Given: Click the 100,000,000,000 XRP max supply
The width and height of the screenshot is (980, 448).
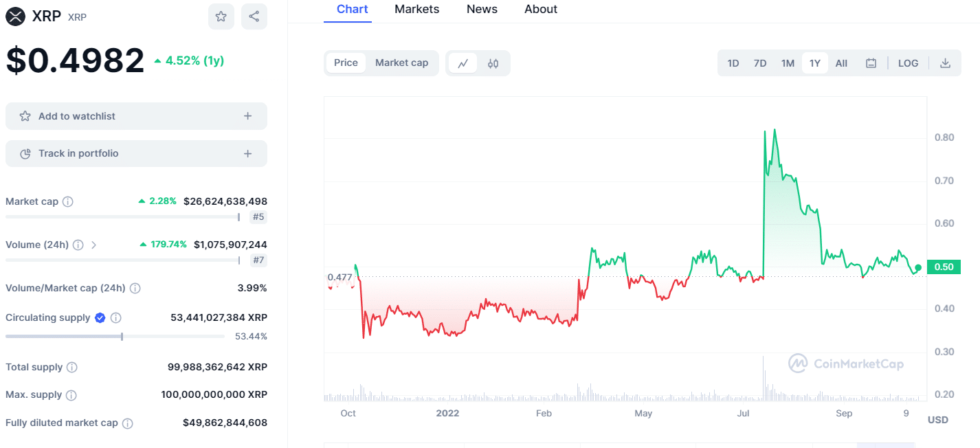Looking at the screenshot, I should pos(214,395).
